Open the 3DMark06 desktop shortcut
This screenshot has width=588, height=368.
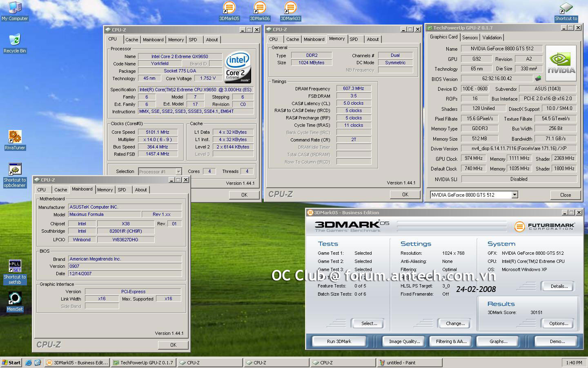point(260,11)
